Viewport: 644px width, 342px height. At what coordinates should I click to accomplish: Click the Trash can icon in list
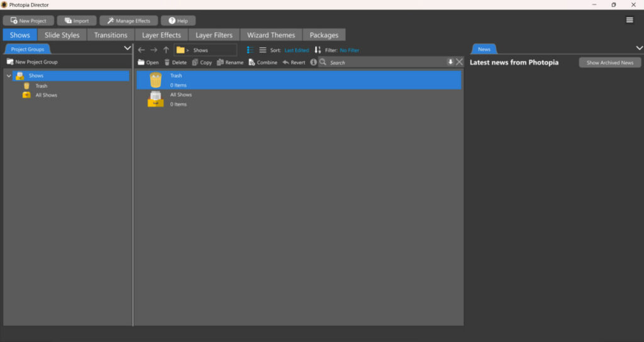(x=156, y=80)
